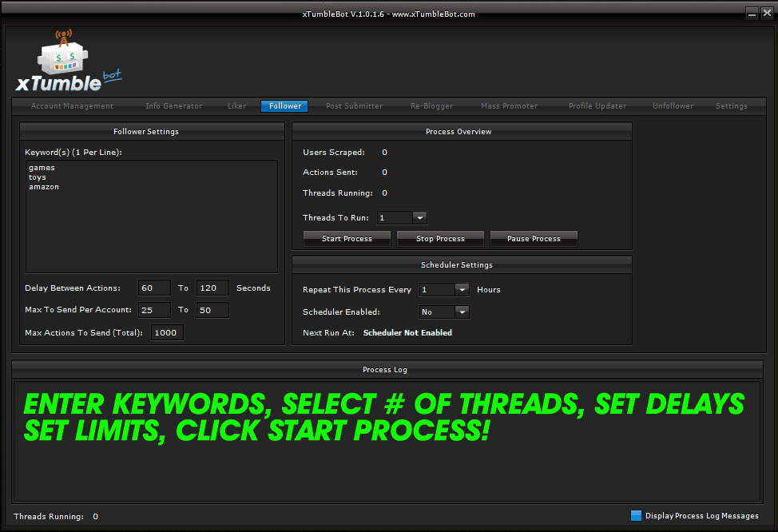This screenshot has width=778, height=532.
Task: Switch to the Re-Blogger tab
Action: 431,105
